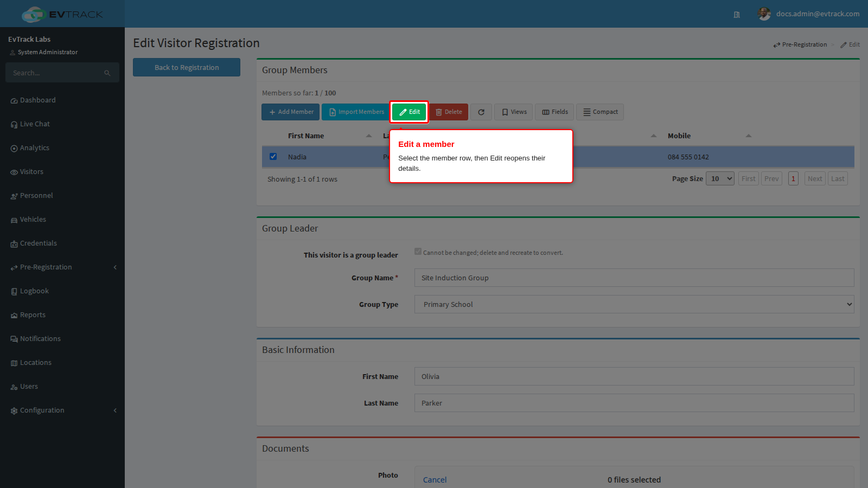Open the building icon in top header
Image resolution: width=868 pixels, height=488 pixels.
tap(737, 15)
